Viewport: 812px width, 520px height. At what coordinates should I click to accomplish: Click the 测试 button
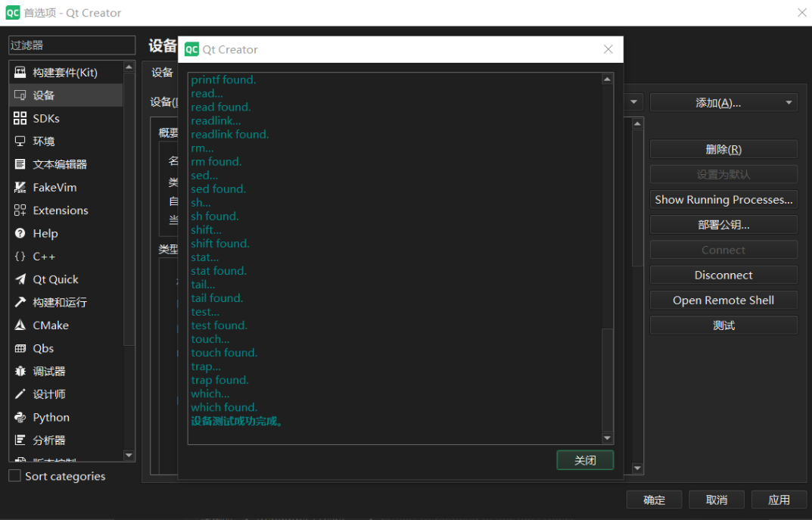click(x=723, y=325)
